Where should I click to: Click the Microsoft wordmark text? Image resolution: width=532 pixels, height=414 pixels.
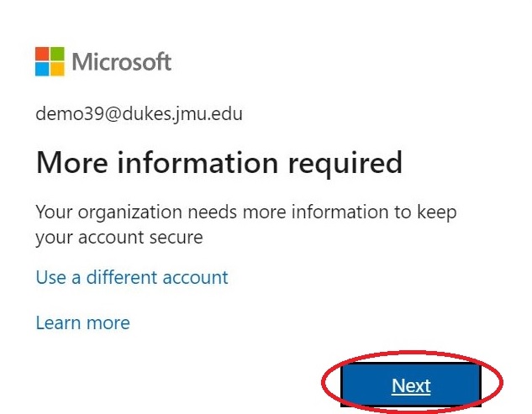tap(122, 61)
